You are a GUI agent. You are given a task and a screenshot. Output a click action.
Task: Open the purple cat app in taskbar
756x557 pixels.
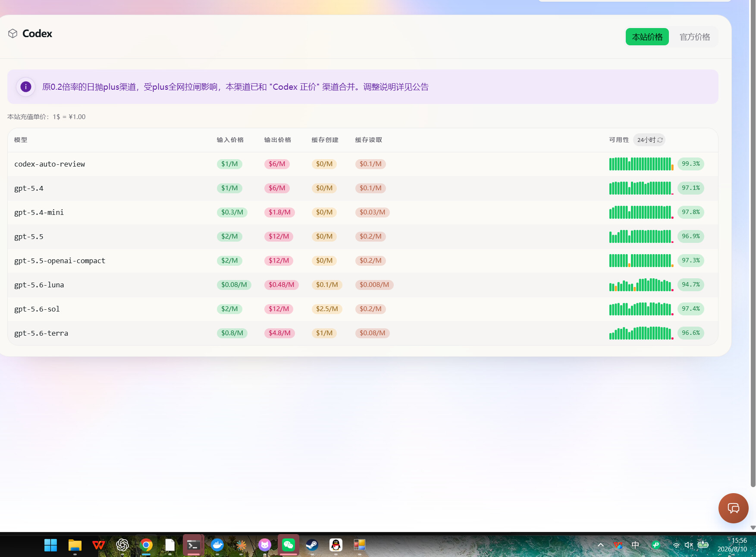coord(265,545)
